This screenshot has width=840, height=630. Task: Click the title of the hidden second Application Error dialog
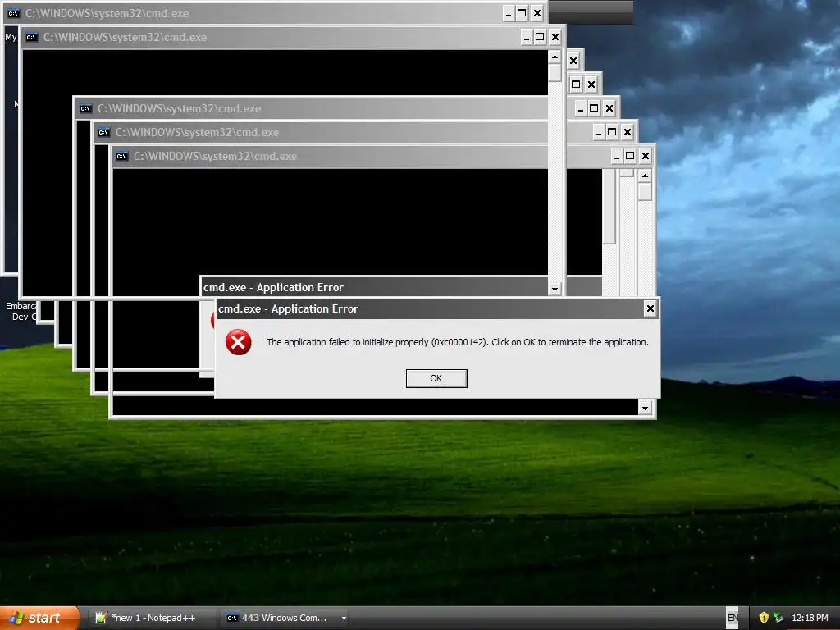point(273,287)
